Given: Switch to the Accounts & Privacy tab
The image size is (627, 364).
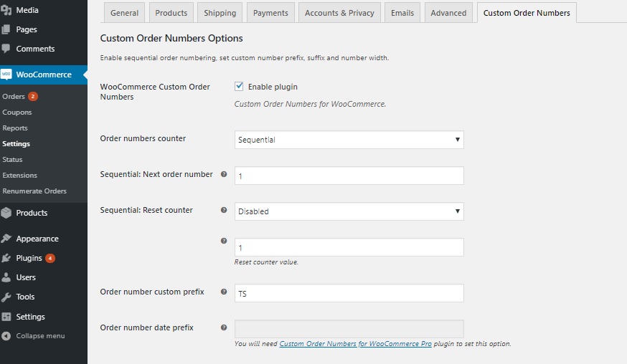Looking at the screenshot, I should 339,13.
